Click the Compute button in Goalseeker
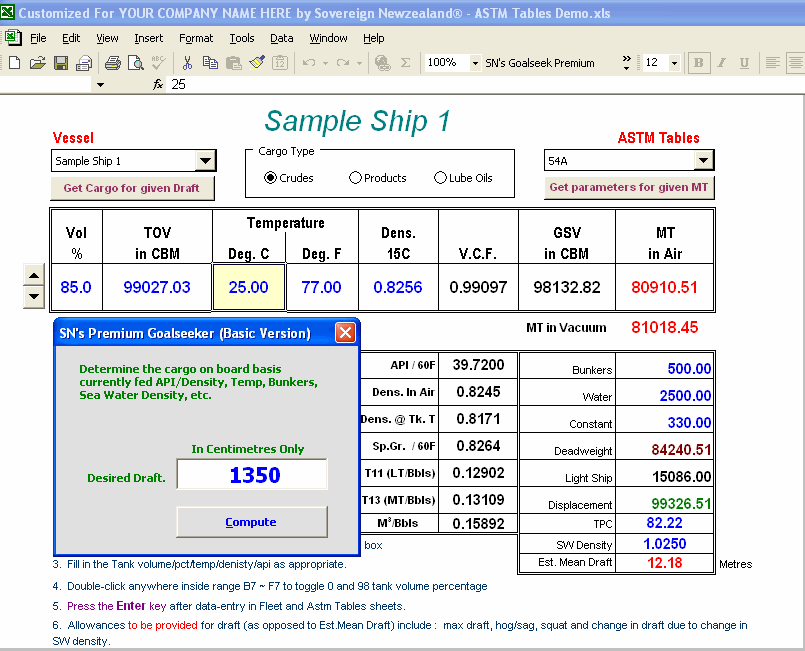 coord(252,522)
